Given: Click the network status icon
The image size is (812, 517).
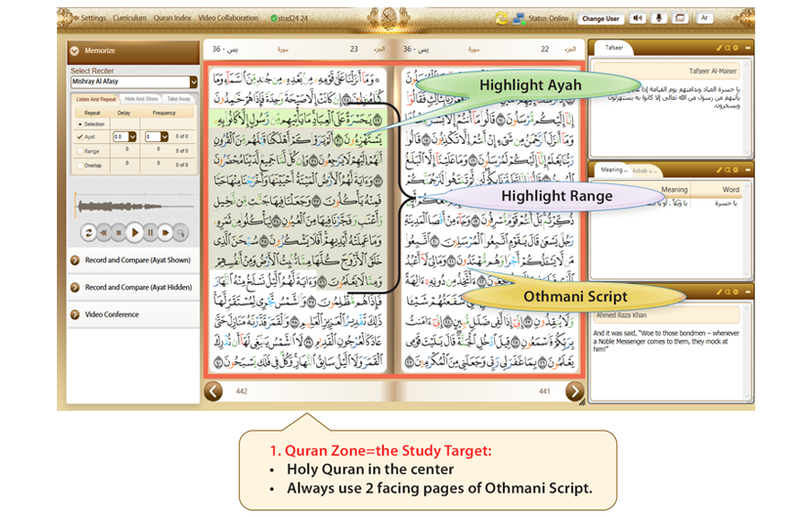Looking at the screenshot, I should coord(519,18).
